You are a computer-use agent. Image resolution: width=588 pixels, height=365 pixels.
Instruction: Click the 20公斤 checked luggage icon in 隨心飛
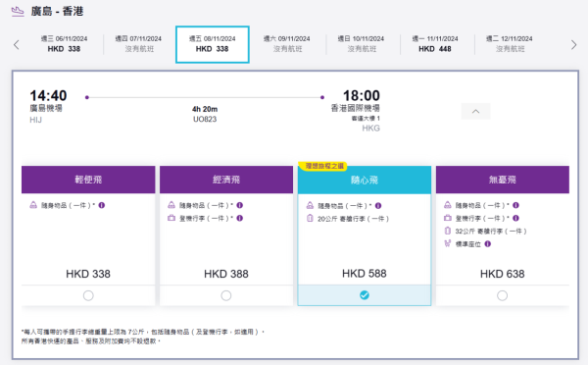coord(310,218)
